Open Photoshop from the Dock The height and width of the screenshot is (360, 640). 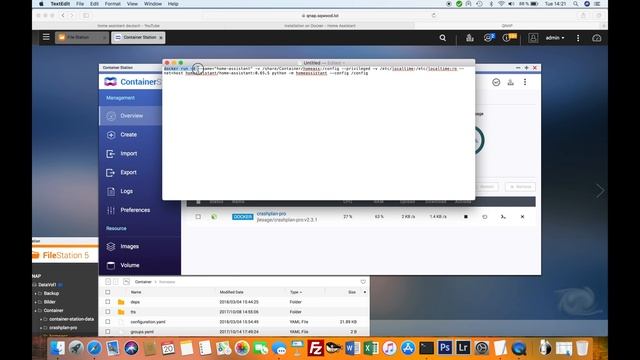[x=445, y=348]
